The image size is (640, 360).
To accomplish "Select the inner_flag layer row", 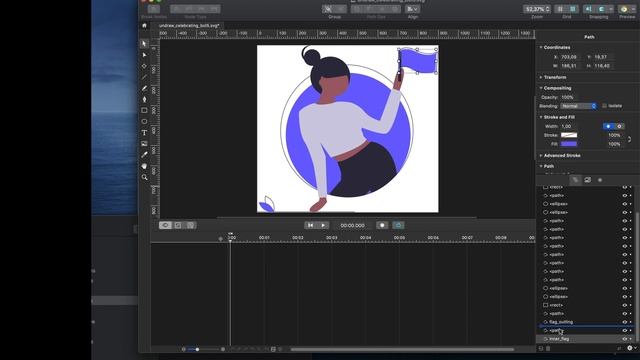I will pyautogui.click(x=586, y=339).
